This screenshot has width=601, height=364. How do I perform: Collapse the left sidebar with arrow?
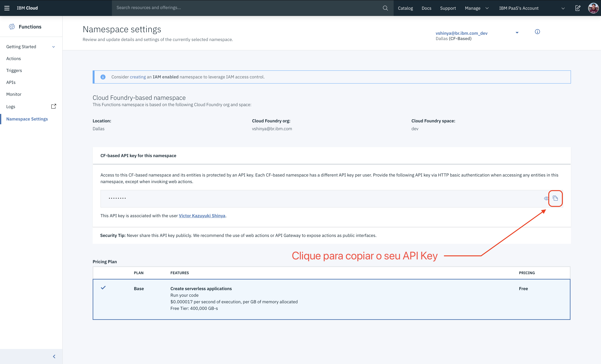[x=54, y=356]
